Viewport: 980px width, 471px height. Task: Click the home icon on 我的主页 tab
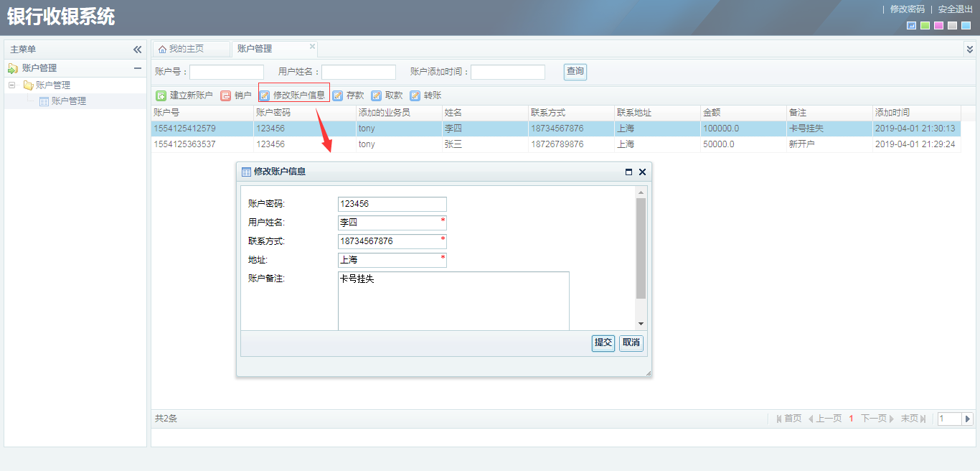click(162, 50)
